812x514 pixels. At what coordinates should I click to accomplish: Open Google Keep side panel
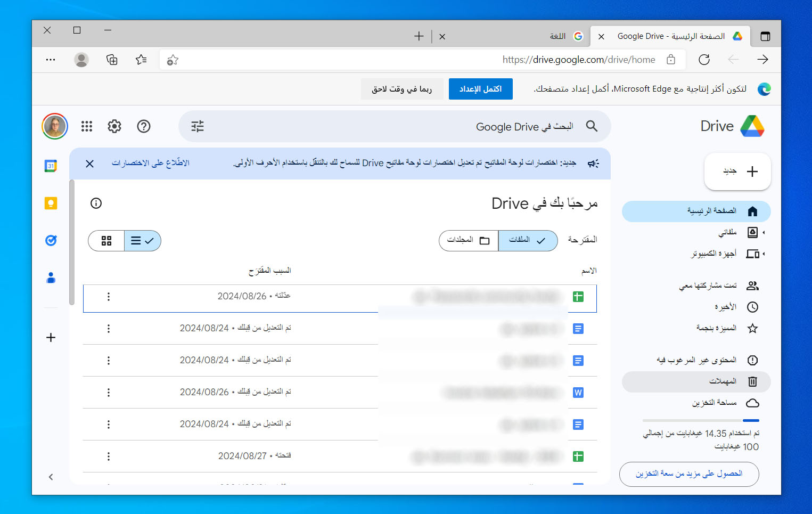pyautogui.click(x=51, y=203)
